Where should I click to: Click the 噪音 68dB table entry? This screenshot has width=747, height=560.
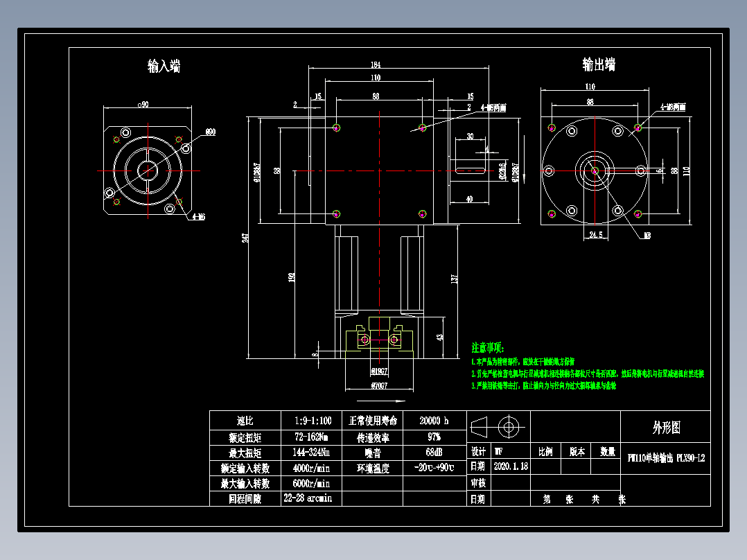(432, 450)
